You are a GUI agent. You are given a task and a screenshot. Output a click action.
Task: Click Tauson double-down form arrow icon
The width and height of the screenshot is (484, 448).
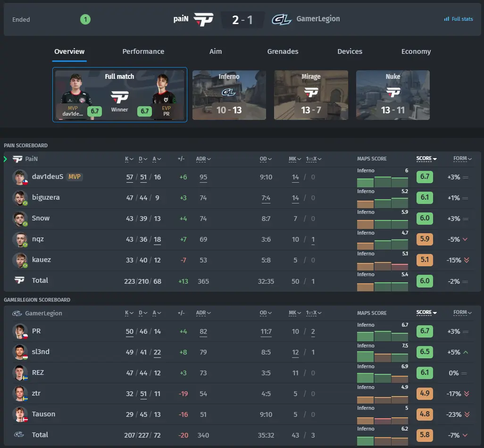pos(467,414)
